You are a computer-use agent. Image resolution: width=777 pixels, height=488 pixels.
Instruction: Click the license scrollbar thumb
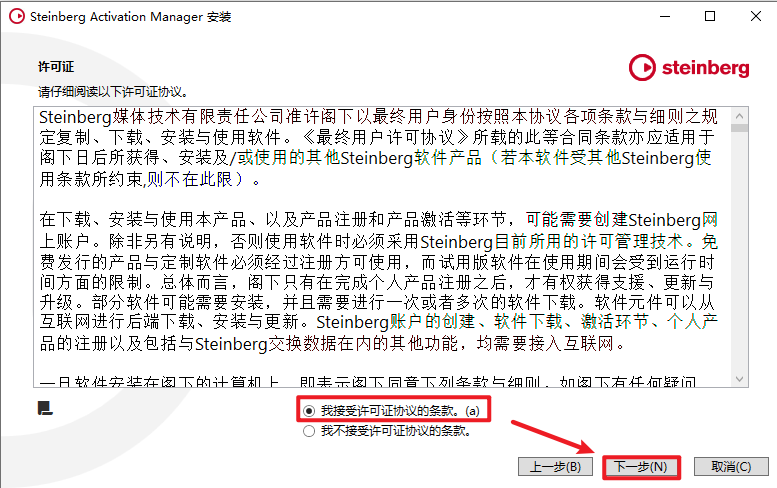tap(739, 128)
